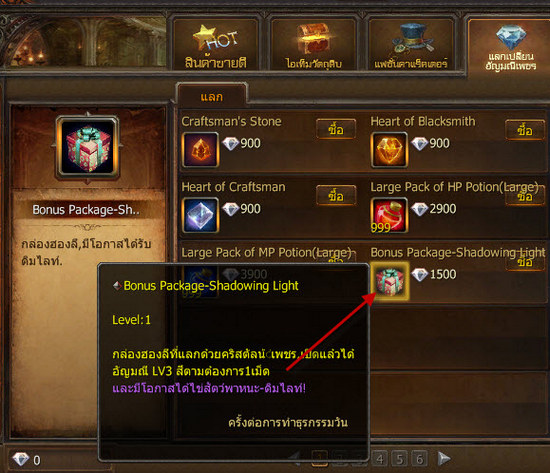Image resolution: width=550 pixels, height=473 pixels.
Task: Open the treasure chest materials tab
Action: point(314,45)
